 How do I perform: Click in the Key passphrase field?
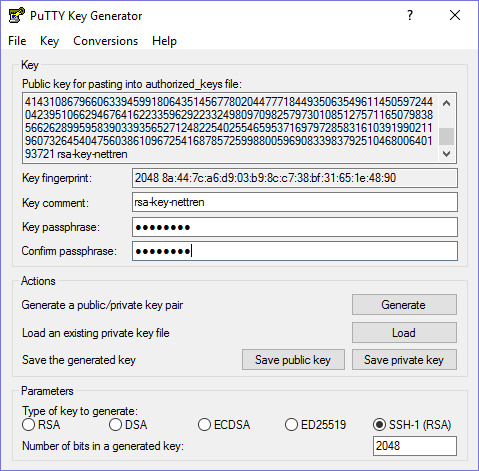(295, 227)
